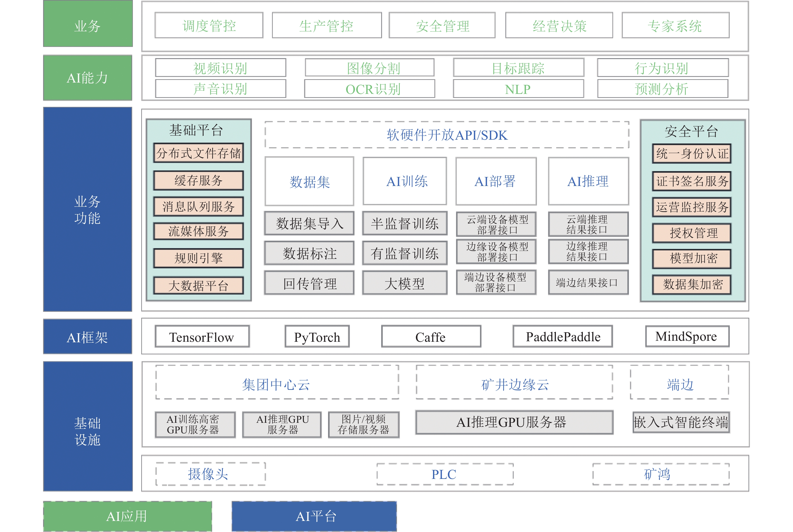Click the 调度管控 box

coord(209,25)
